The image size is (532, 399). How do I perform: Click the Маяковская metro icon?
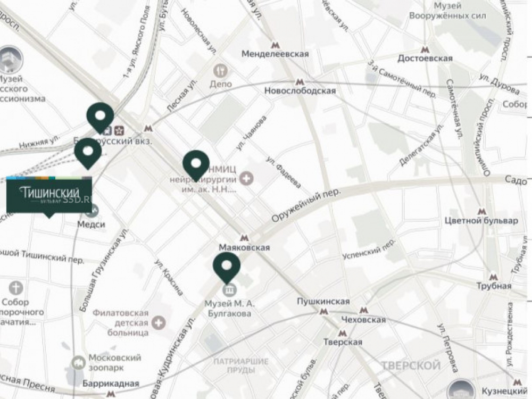coord(244,237)
